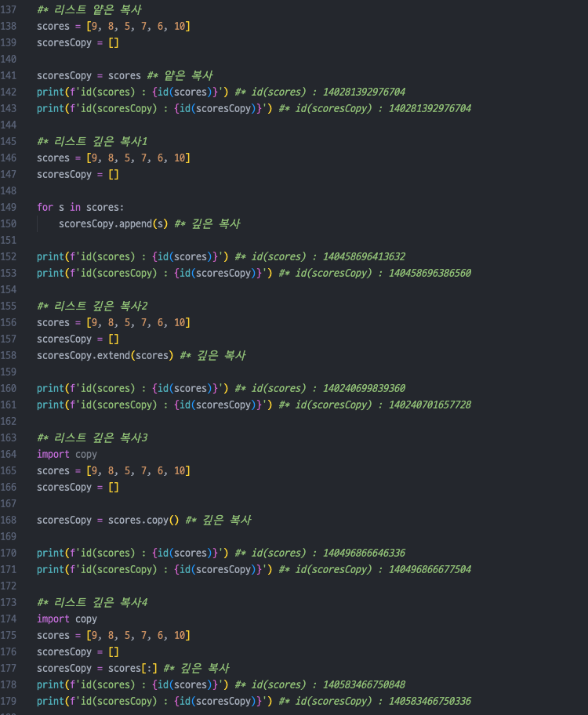Click 'for s in scores:' on line 149
This screenshot has width=588, height=715.
(80, 208)
